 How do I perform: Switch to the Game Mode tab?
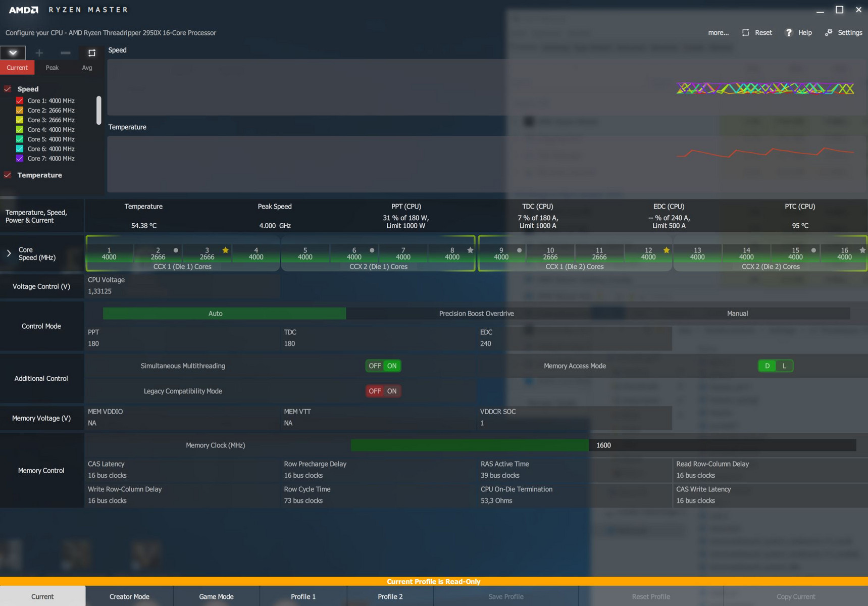216,596
